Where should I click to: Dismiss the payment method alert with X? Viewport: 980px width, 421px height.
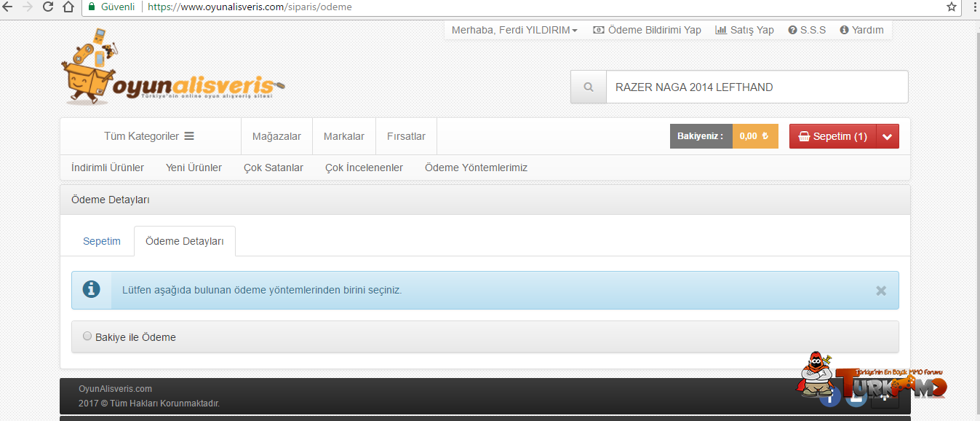click(x=881, y=291)
